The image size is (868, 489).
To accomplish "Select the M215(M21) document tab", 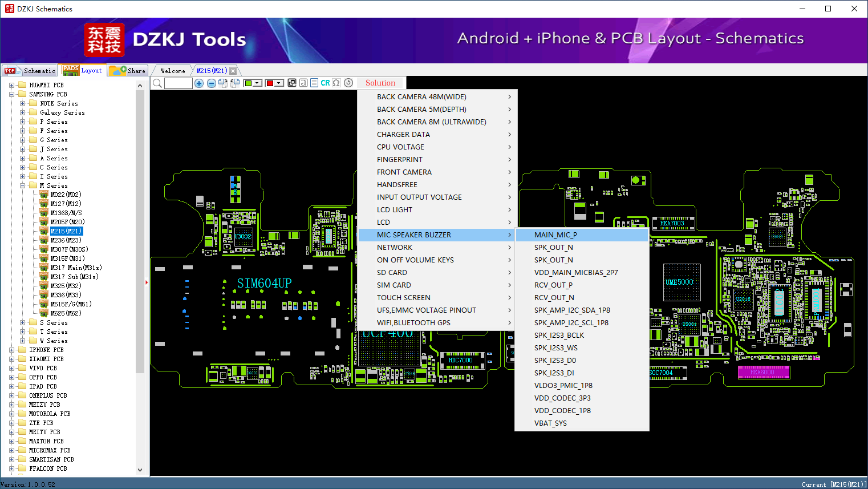I will 212,71.
